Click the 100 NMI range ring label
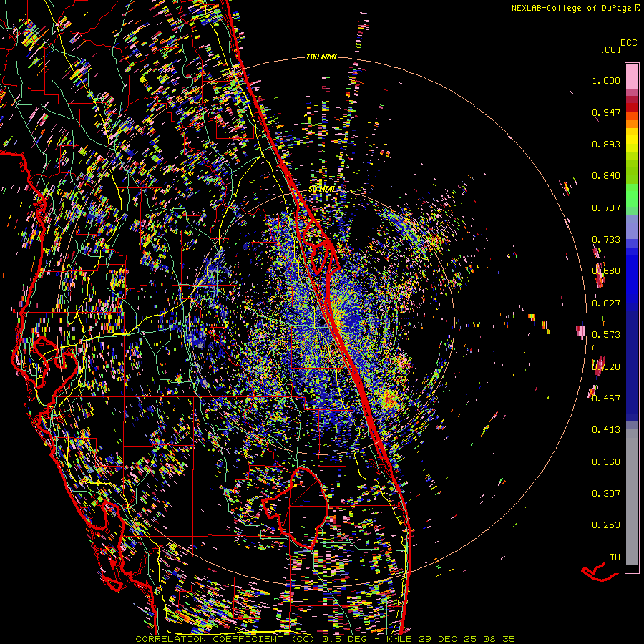644x644 pixels. point(321,57)
